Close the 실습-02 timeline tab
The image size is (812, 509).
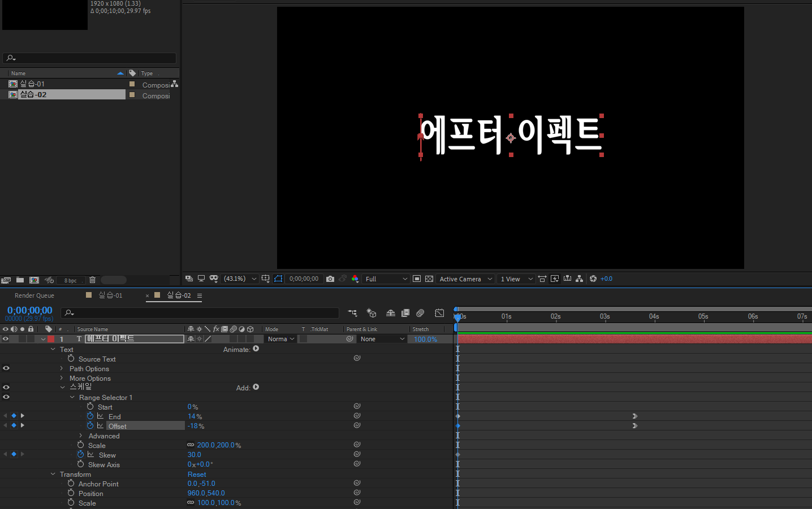(x=148, y=295)
